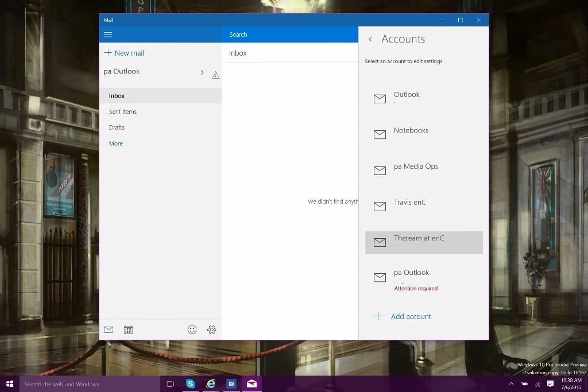Go back from Accounts panel
This screenshot has width=588, height=392.
(x=370, y=40)
